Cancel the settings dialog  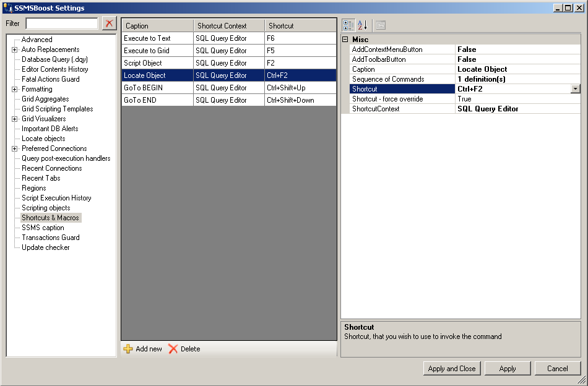pos(557,369)
